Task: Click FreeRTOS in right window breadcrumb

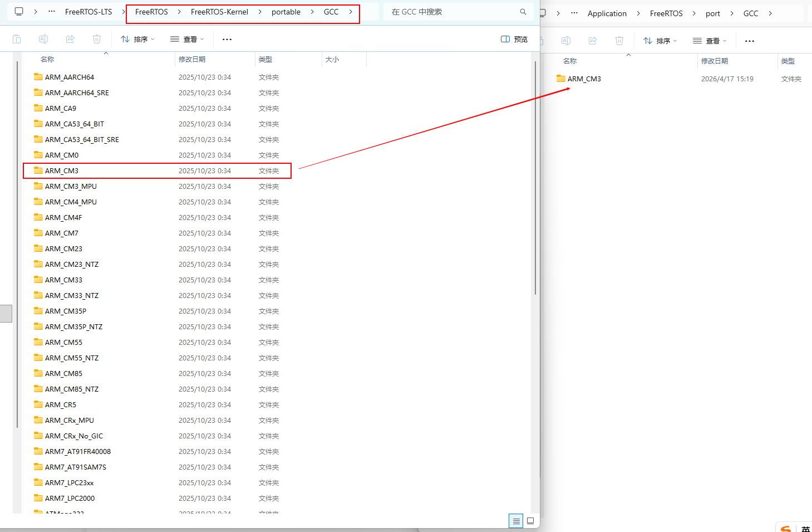Action: click(x=666, y=13)
